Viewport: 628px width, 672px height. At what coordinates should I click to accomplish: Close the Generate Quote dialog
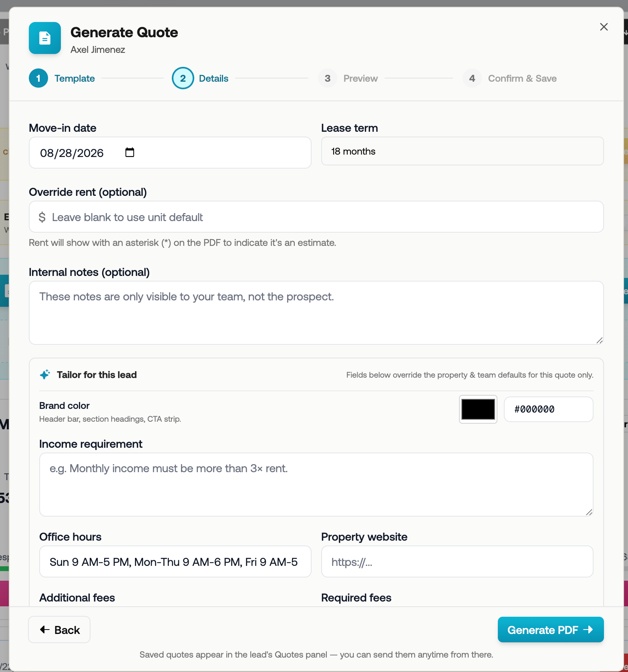point(604,27)
